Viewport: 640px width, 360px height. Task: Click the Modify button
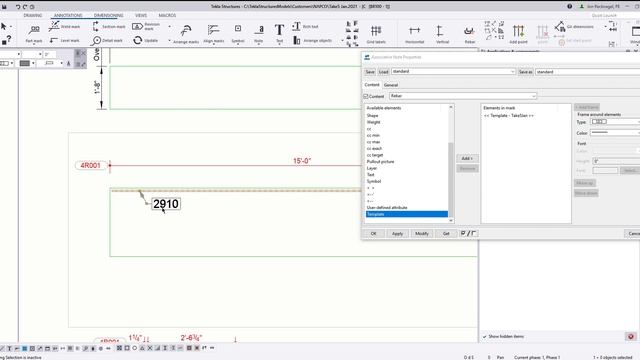pyautogui.click(x=422, y=233)
